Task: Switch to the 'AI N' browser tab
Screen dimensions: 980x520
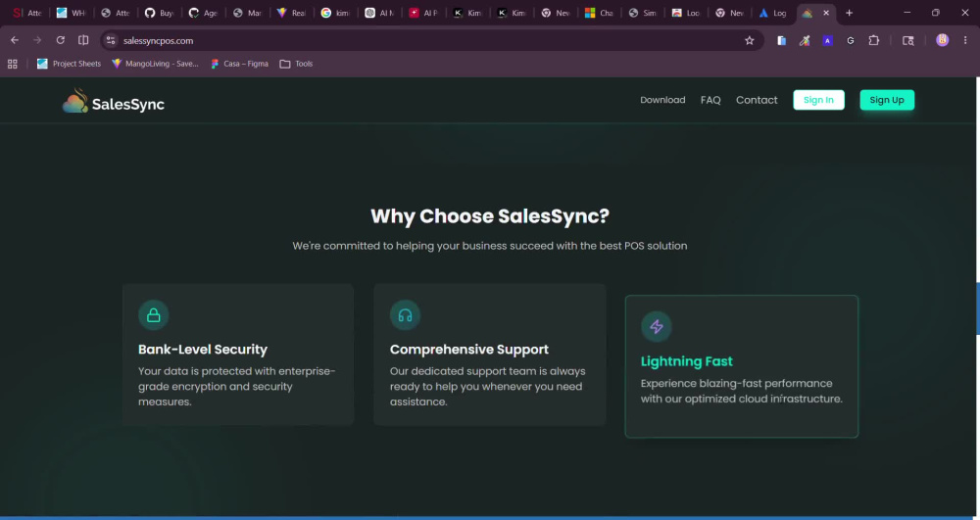Action: point(378,13)
